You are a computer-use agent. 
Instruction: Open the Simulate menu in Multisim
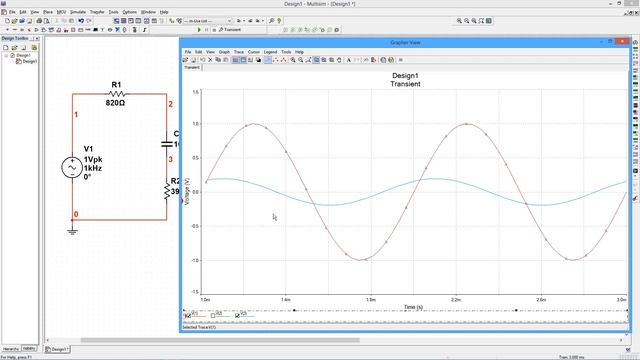[x=78, y=12]
